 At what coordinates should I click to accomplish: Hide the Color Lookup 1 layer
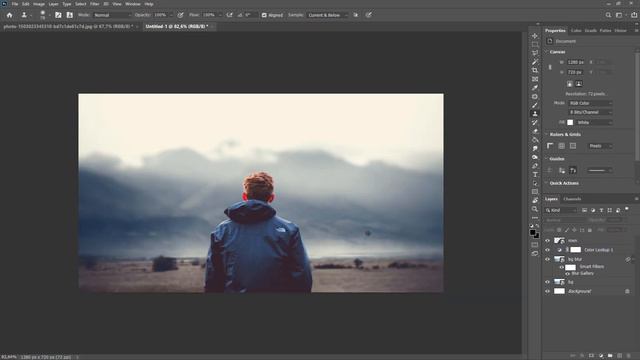[x=547, y=250]
